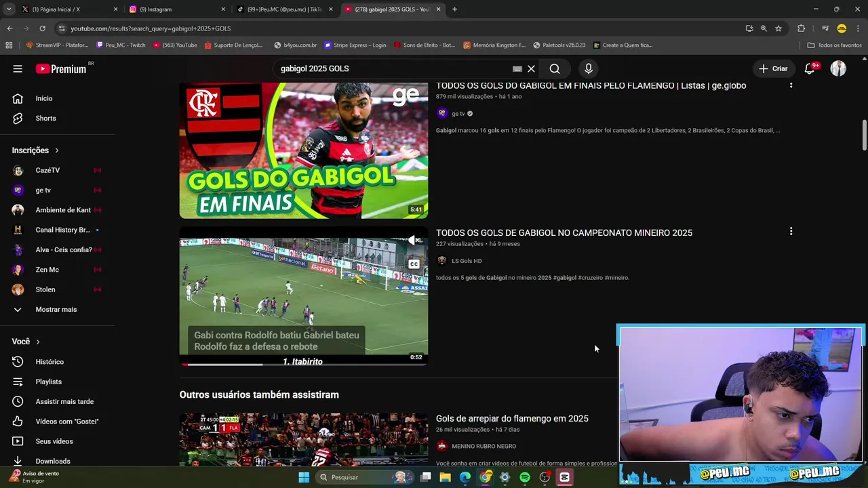The image size is (868, 488).
Task: Bookmark this page with the star
Action: (778, 28)
